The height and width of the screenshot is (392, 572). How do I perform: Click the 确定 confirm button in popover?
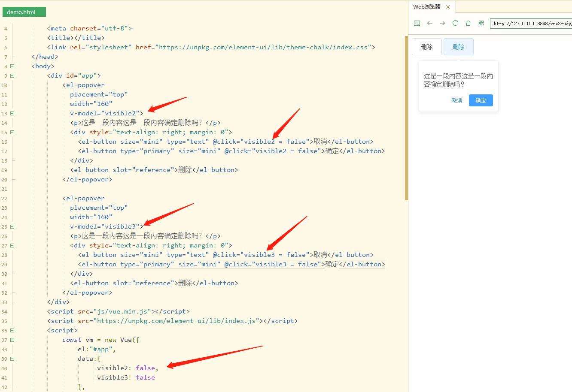click(481, 100)
